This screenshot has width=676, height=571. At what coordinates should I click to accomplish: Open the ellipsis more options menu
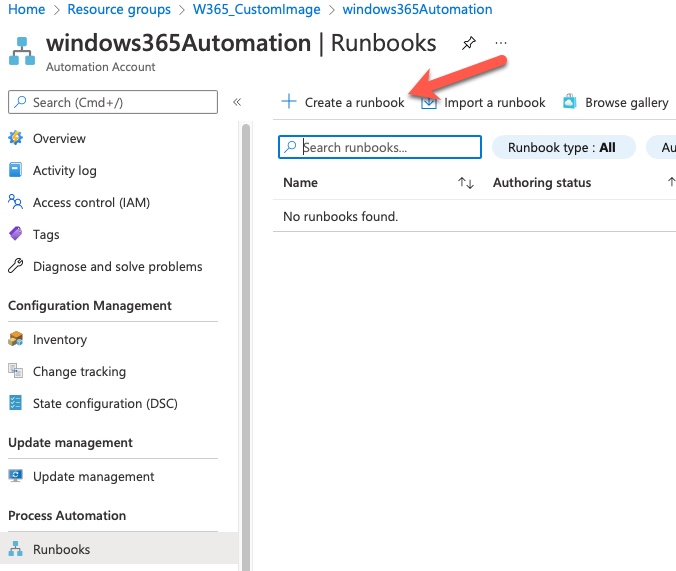[x=501, y=43]
